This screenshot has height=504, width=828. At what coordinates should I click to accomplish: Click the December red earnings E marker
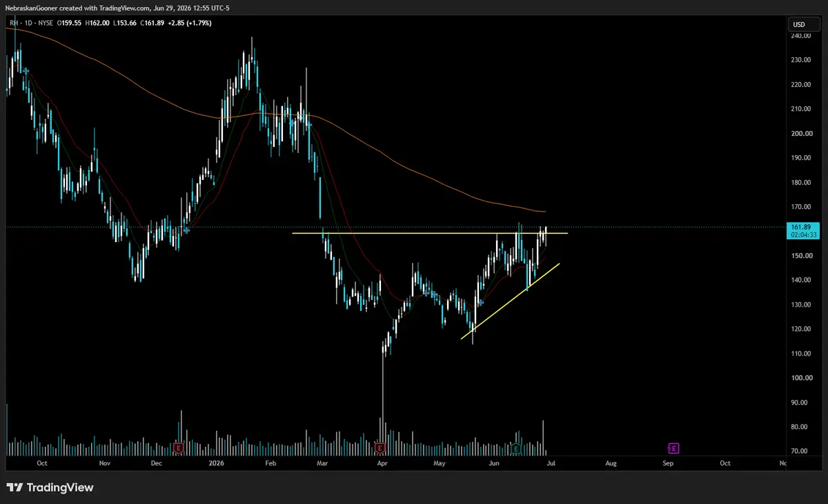tap(179, 448)
